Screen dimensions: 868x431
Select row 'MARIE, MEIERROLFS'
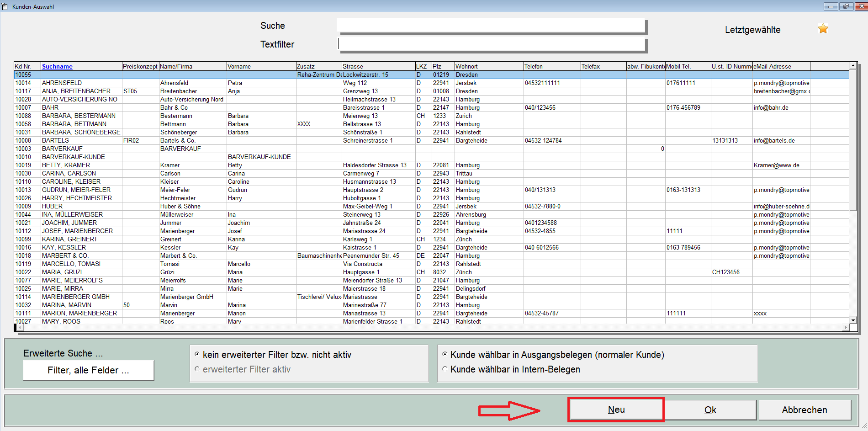[x=432, y=280]
